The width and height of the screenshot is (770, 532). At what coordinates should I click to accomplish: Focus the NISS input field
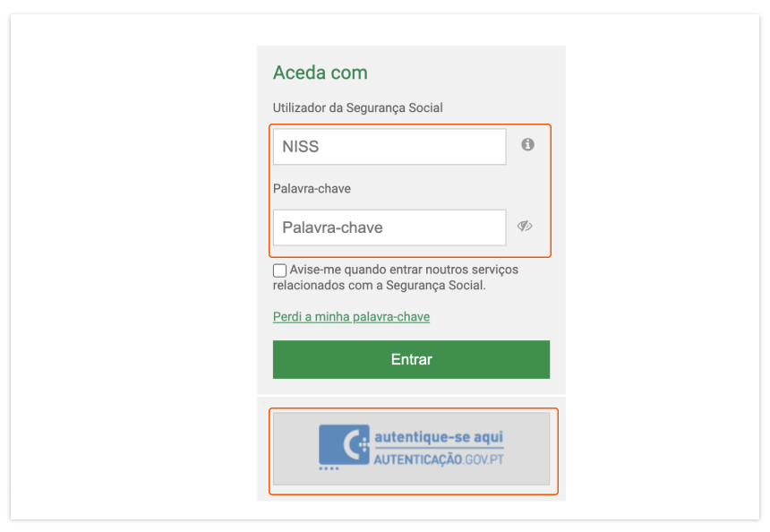(389, 146)
